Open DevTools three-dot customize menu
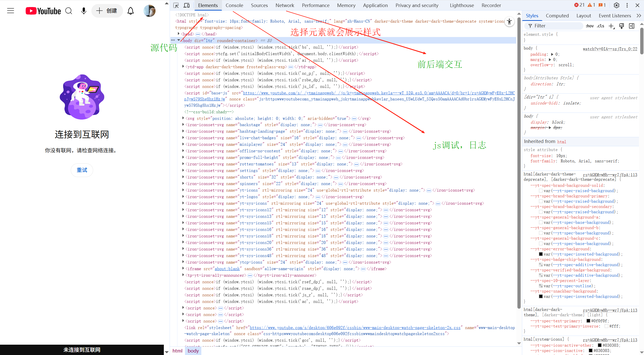The image size is (644, 355). tap(627, 5)
